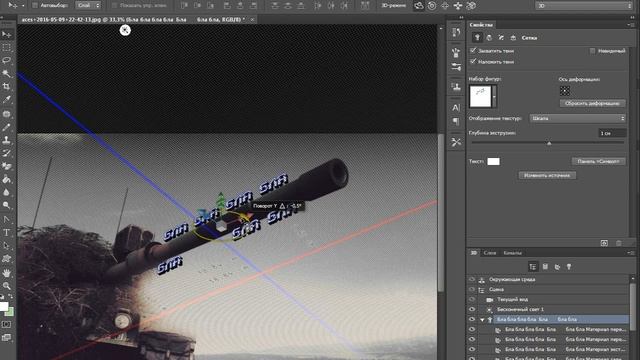
Task: Filter 3D panel by materials
Action: point(557,267)
